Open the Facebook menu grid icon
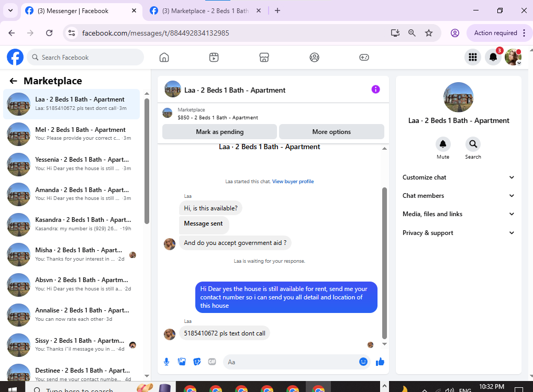Screen dimensions: 533x392 pos(472,57)
